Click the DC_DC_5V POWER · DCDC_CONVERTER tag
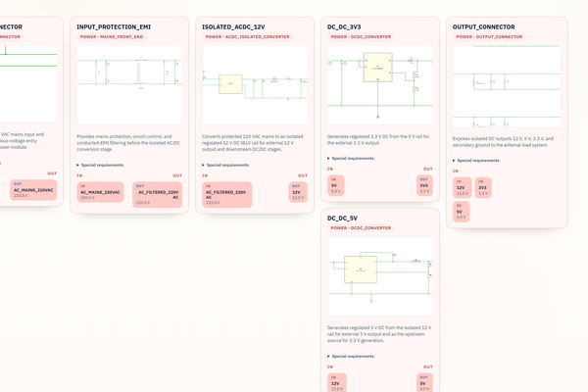 click(361, 228)
